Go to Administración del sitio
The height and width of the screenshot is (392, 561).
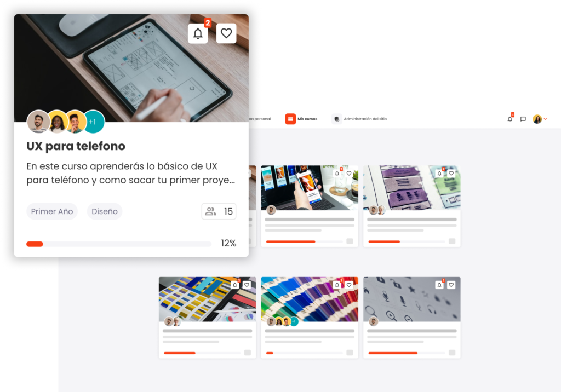point(359,119)
